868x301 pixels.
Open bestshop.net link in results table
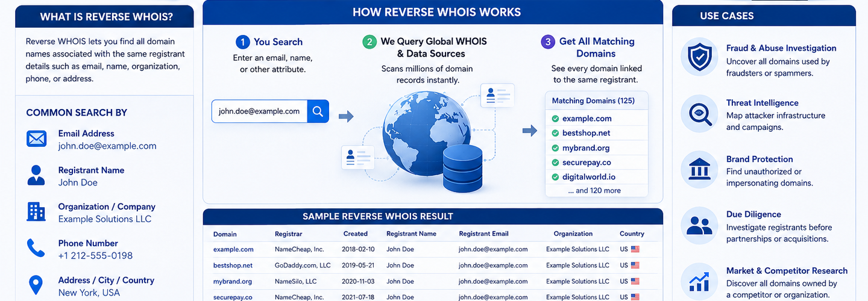pyautogui.click(x=233, y=265)
